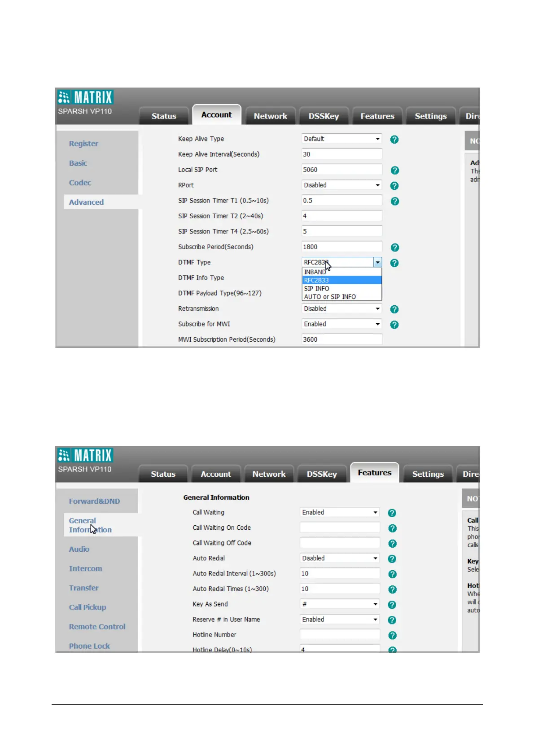Open Account tab in Features page
This screenshot has height=756, width=534.
coord(216,474)
